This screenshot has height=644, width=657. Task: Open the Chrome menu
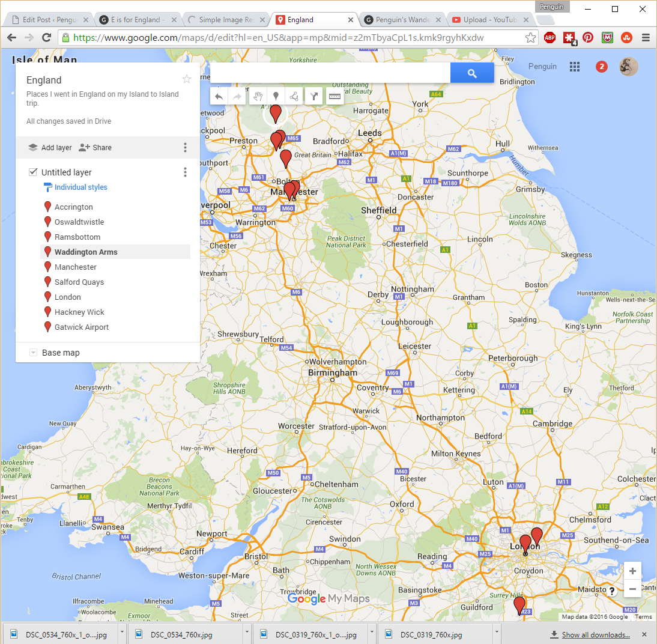coord(646,38)
